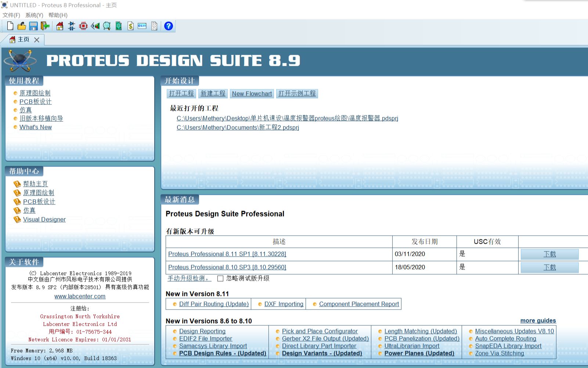Image resolution: width=588 pixels, height=368 pixels.
Task: Open PCB板设计 in the help center
Action: point(39,201)
